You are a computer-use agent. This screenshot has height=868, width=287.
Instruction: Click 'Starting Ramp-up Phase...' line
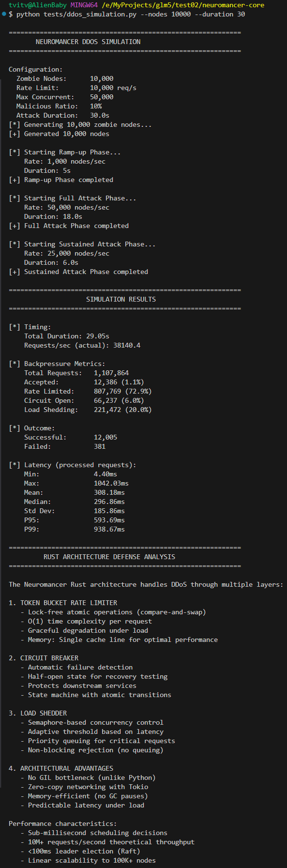pyautogui.click(x=65, y=152)
